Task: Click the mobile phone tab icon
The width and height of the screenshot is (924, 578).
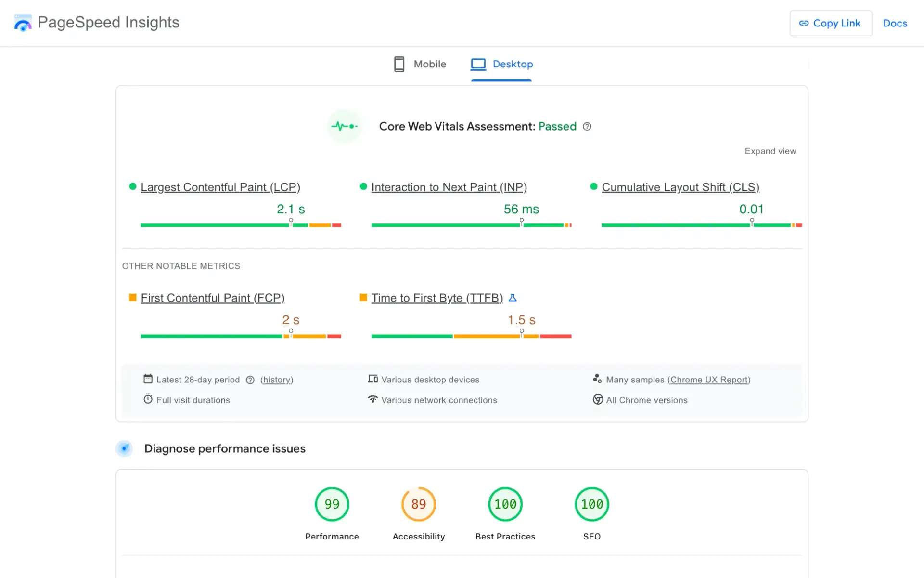Action: (x=399, y=64)
